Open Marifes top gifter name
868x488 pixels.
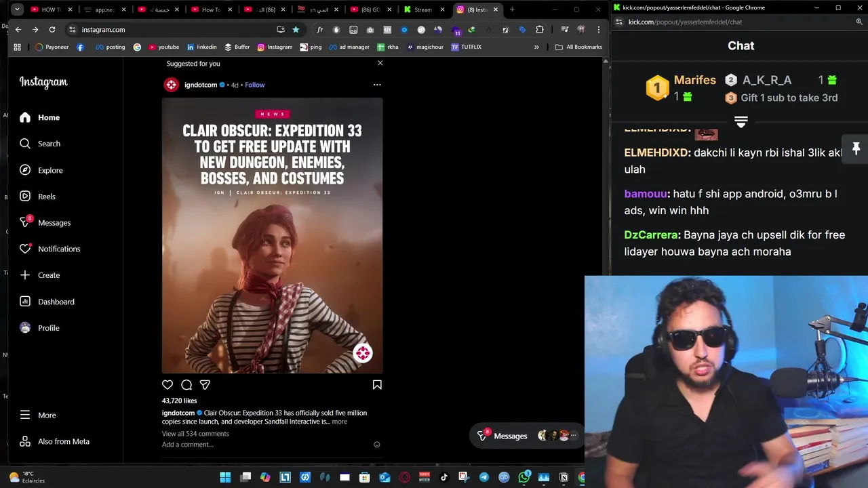(694, 80)
